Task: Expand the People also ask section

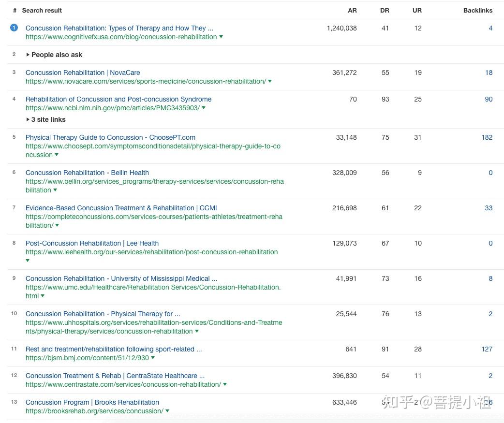Action: 54,55
